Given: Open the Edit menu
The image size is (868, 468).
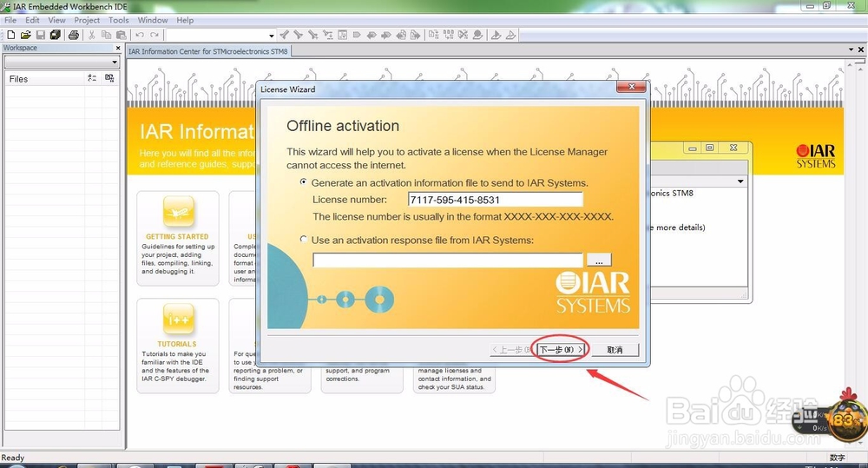Looking at the screenshot, I should coord(33,20).
